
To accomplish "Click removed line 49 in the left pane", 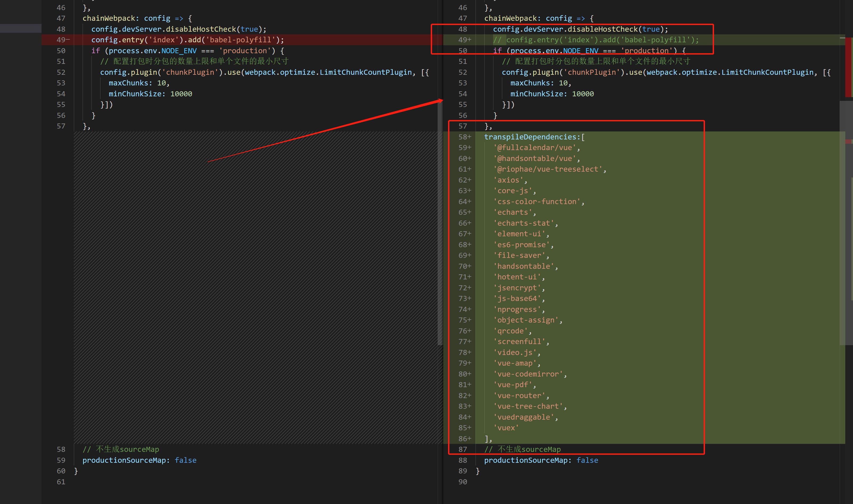I will click(x=187, y=40).
